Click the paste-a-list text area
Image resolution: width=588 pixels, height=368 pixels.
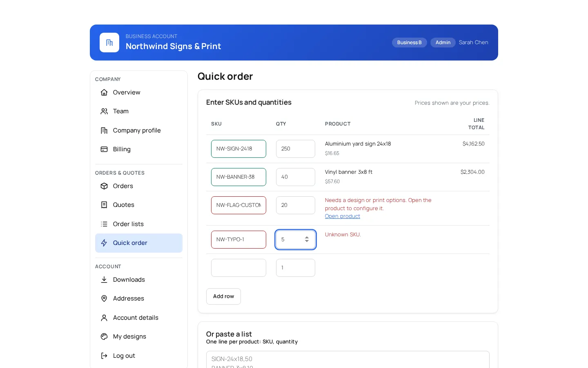click(348, 359)
